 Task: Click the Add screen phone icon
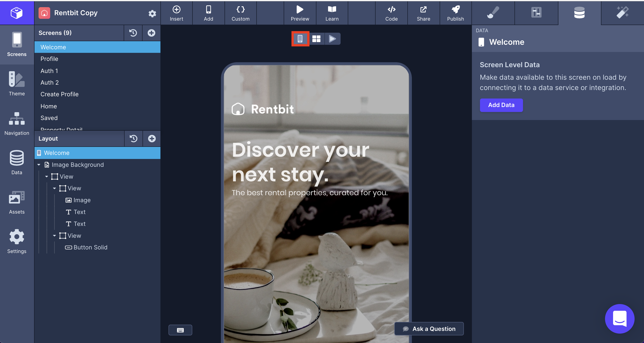208,13
